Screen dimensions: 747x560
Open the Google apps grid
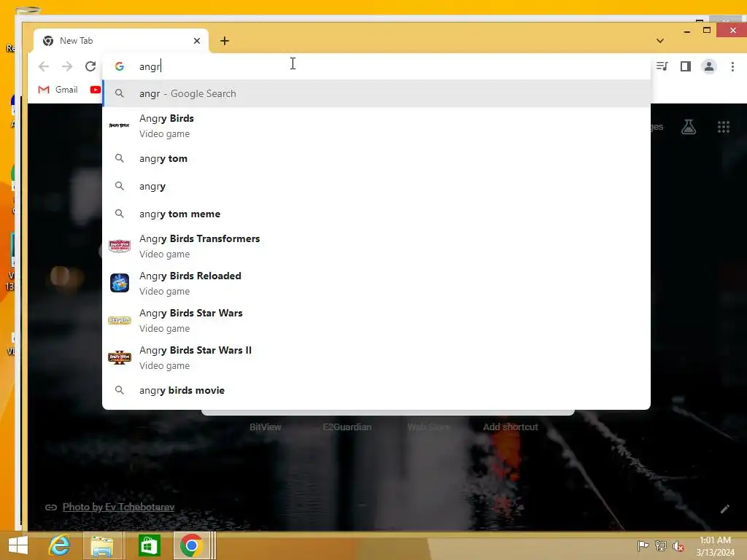pos(723,127)
